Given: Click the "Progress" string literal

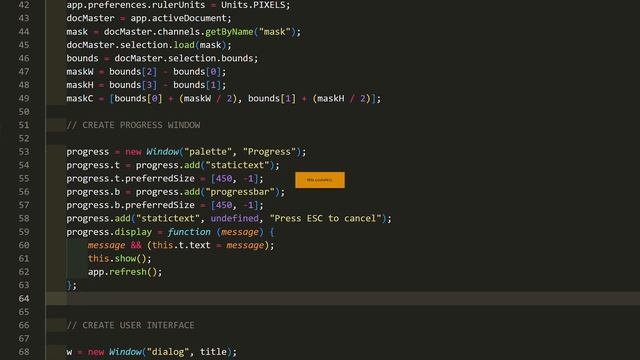Looking at the screenshot, I should tap(269, 151).
